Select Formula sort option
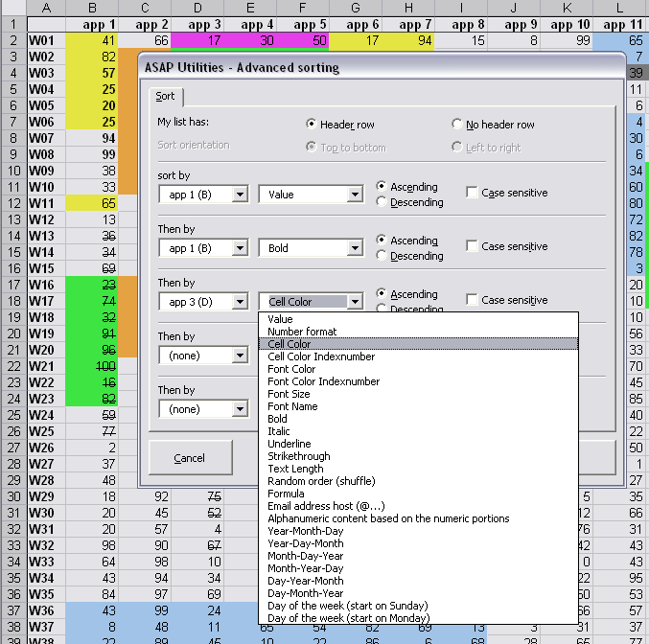 418,494
